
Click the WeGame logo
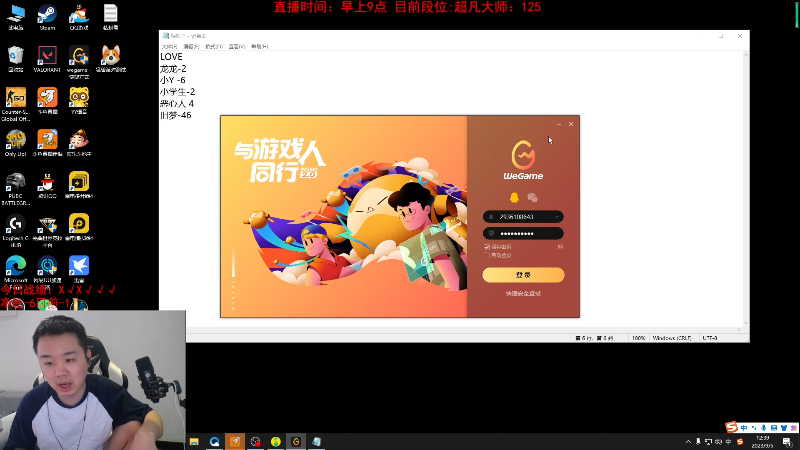tap(523, 160)
